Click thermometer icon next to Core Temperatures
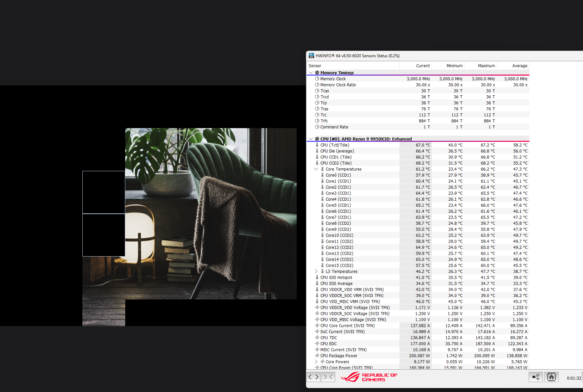Viewport: 583px width, 392px height. pos(322,169)
